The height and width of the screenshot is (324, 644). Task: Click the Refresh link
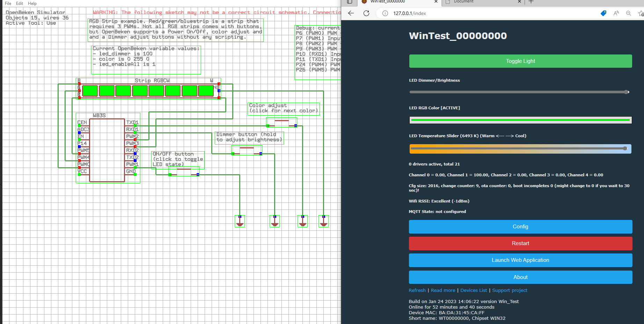tap(417, 290)
